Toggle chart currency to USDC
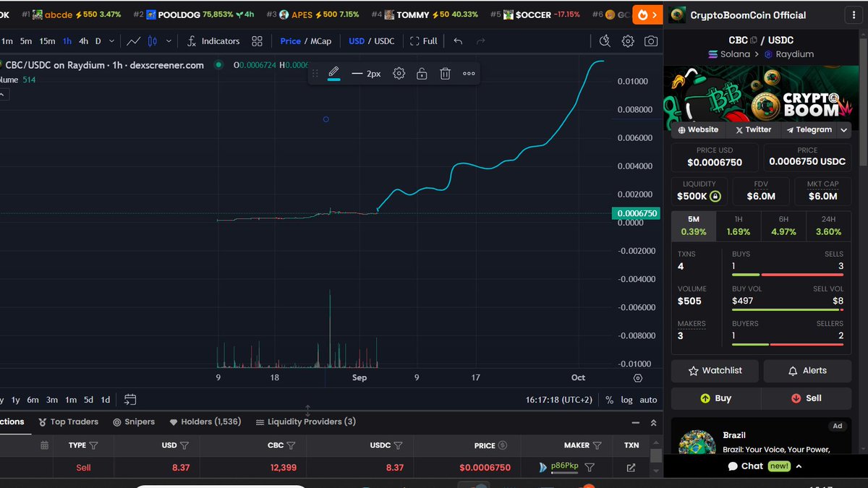Screen dimensions: 868x488 (x=384, y=41)
